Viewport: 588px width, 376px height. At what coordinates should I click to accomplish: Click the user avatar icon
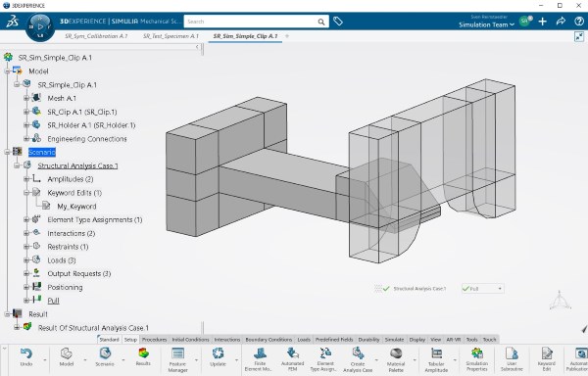click(525, 21)
